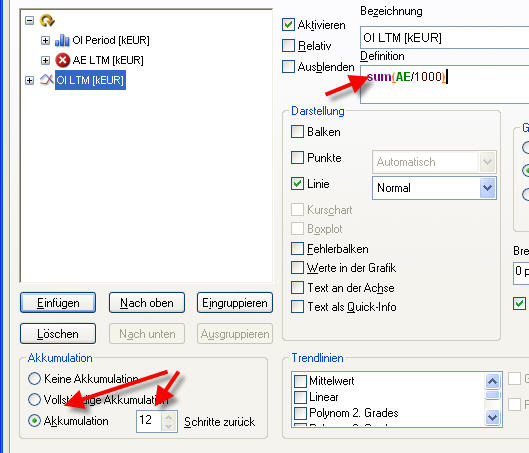Enable the Relativ checkbox
Screen dimensions: 529x453
click(x=288, y=46)
